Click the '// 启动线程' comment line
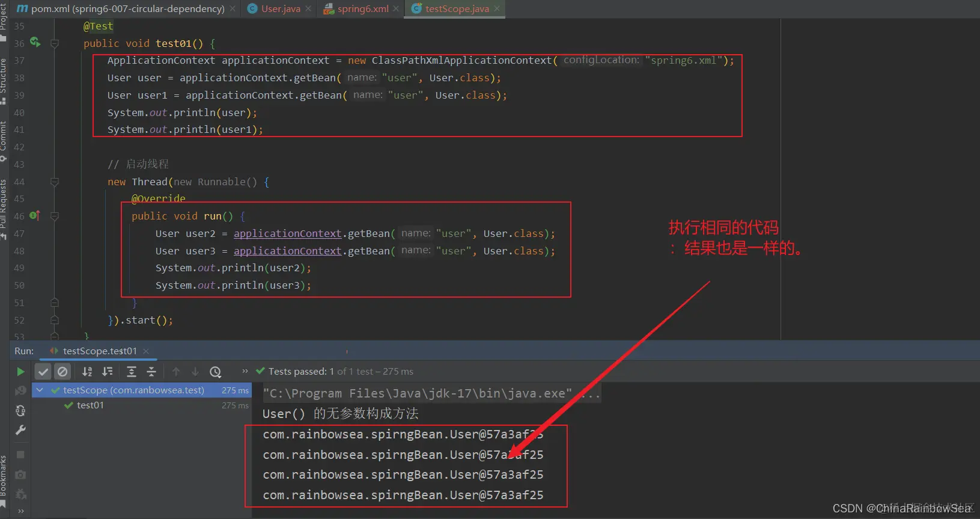The height and width of the screenshot is (519, 980). (x=138, y=164)
